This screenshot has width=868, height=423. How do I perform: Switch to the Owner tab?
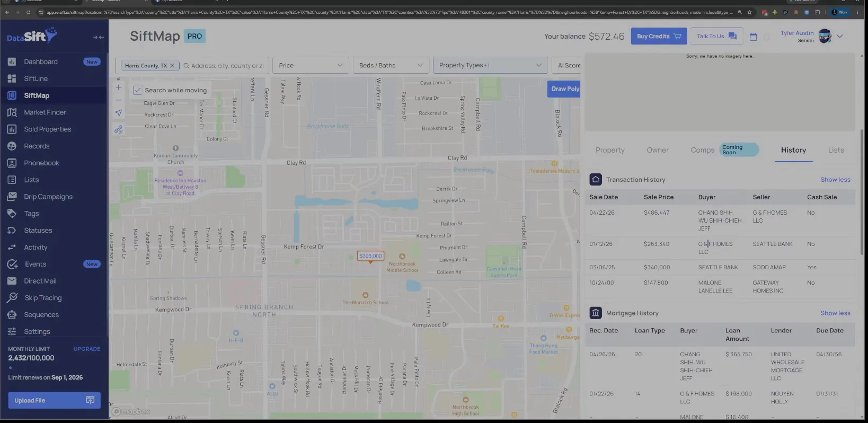658,150
